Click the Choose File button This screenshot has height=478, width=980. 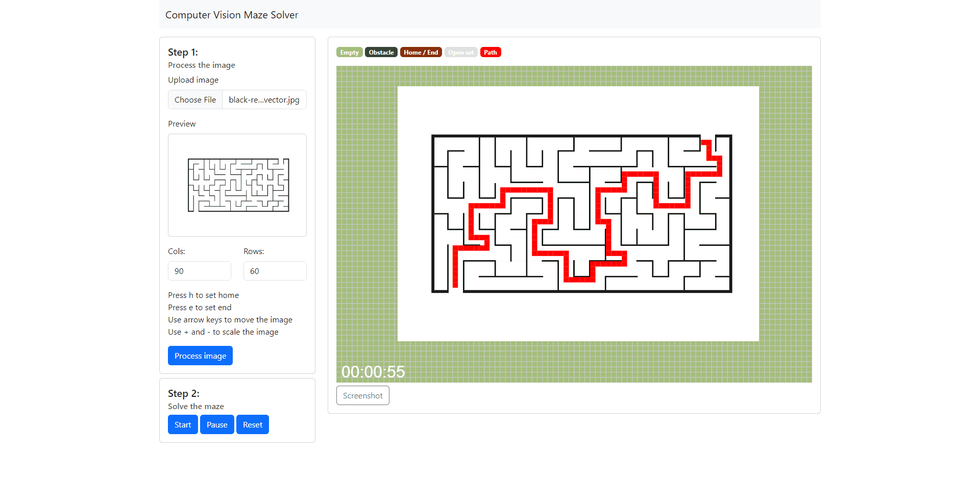tap(195, 99)
